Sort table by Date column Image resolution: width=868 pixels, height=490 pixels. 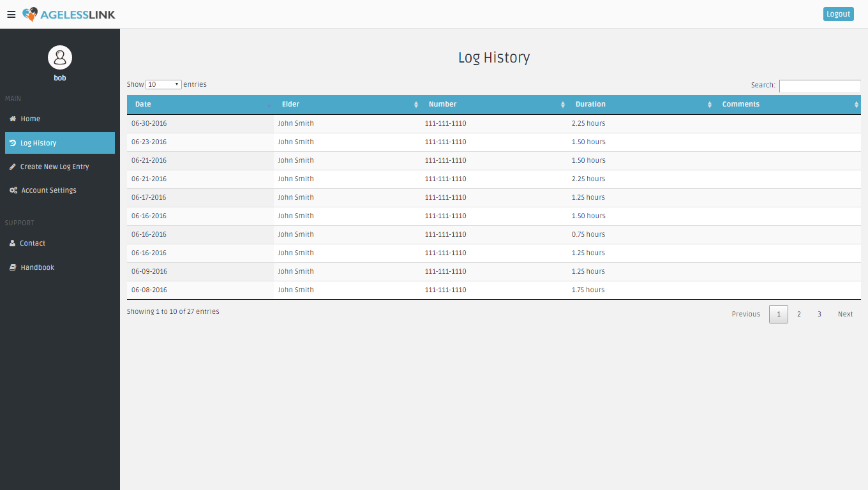(x=144, y=104)
